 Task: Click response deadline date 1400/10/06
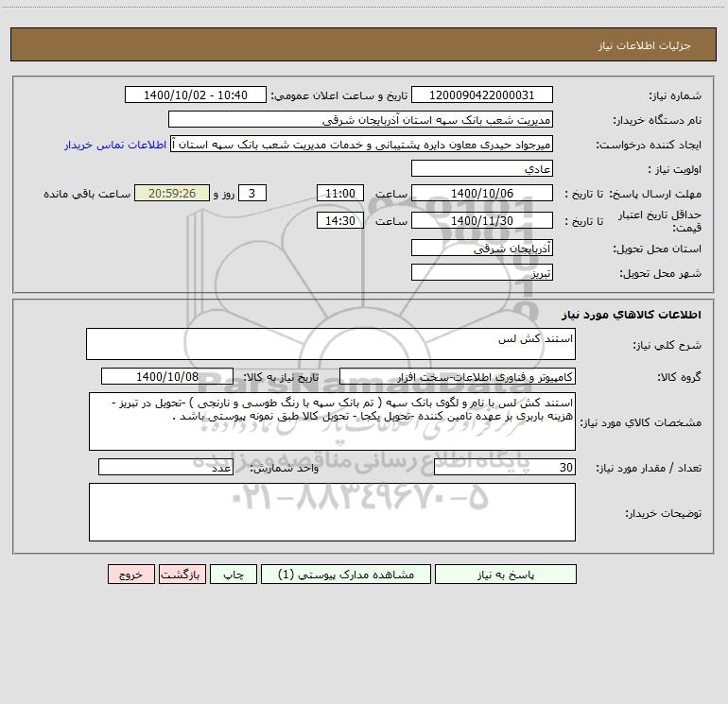[482, 193]
